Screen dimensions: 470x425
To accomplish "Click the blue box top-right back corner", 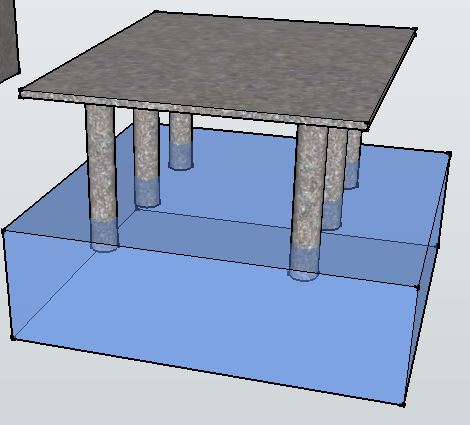I will click(x=450, y=154).
